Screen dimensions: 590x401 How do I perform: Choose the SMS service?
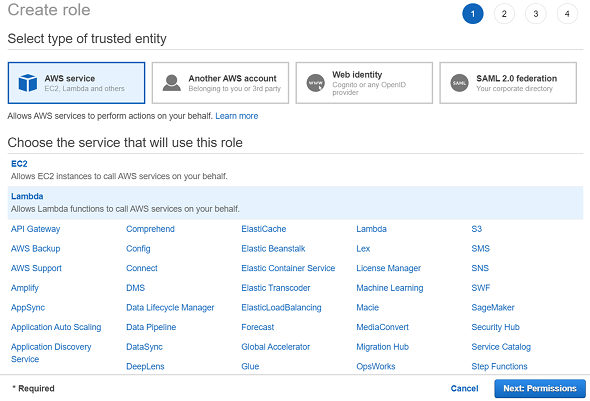tap(481, 248)
